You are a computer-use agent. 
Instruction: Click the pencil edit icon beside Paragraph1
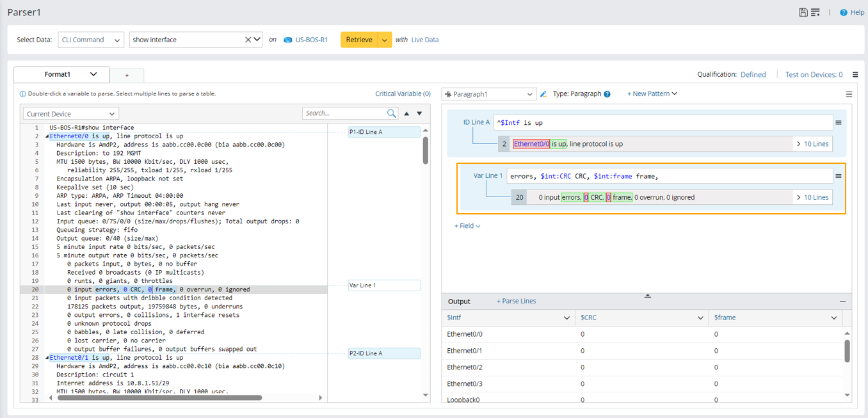pyautogui.click(x=543, y=94)
